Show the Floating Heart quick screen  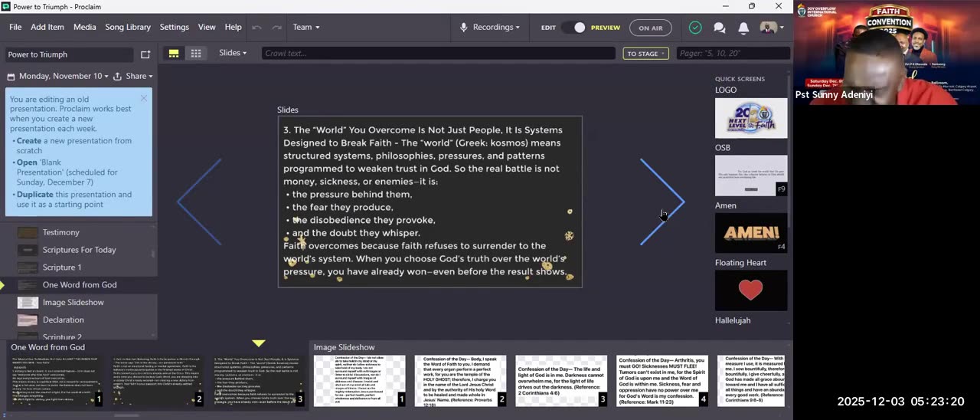[750, 290]
